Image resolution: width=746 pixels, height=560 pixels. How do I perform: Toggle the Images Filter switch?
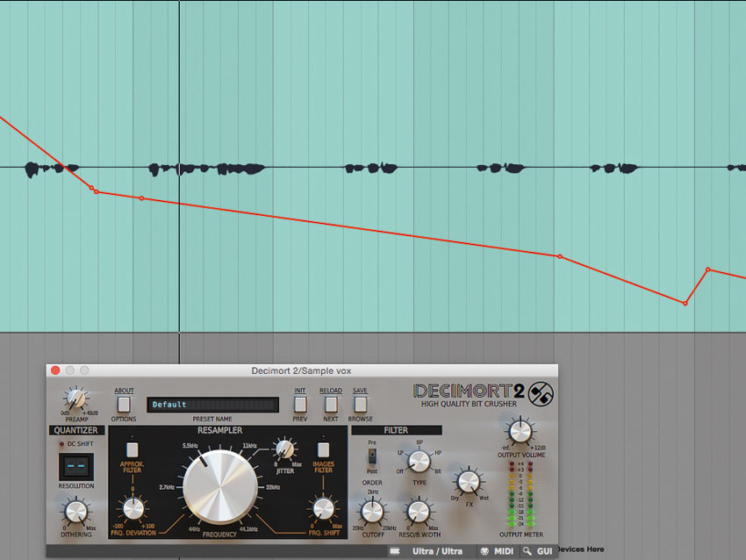point(323,449)
